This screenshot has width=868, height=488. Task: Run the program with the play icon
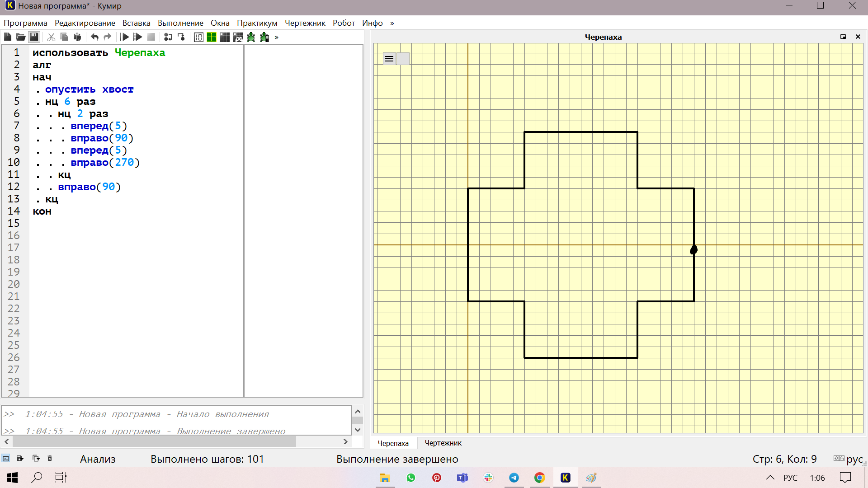125,37
